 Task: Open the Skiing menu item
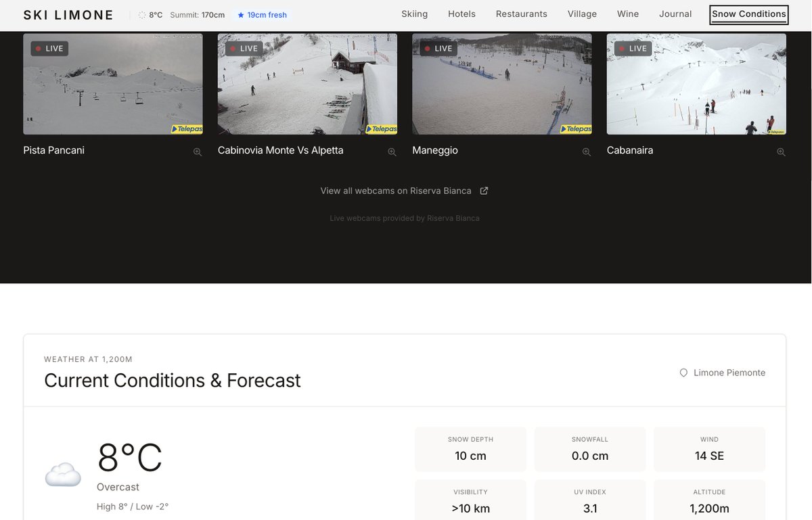[415, 14]
